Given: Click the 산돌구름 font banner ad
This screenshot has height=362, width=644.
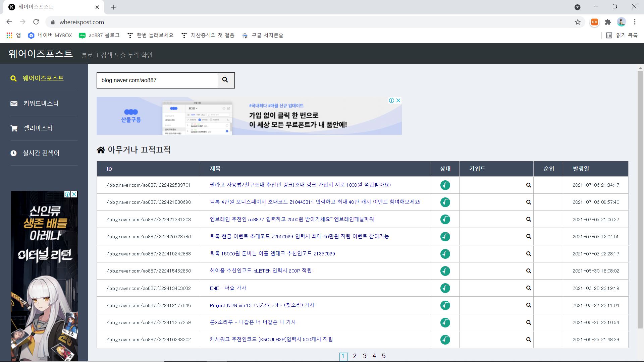Looking at the screenshot, I should pyautogui.click(x=249, y=116).
